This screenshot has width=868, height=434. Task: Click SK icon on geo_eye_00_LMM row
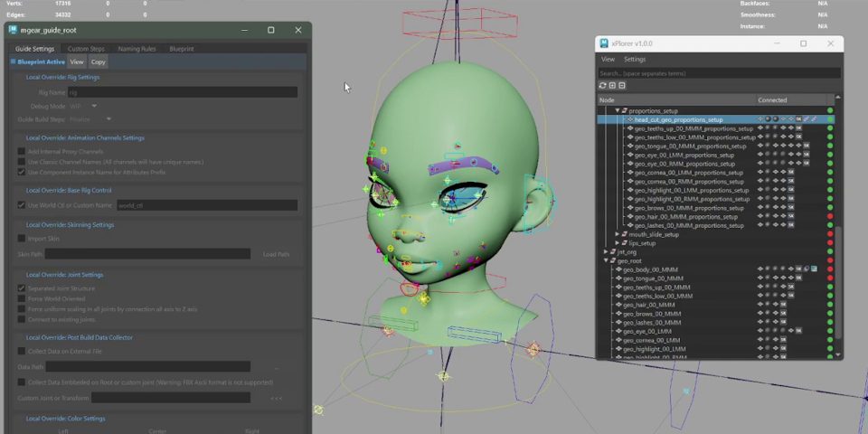[x=798, y=331]
